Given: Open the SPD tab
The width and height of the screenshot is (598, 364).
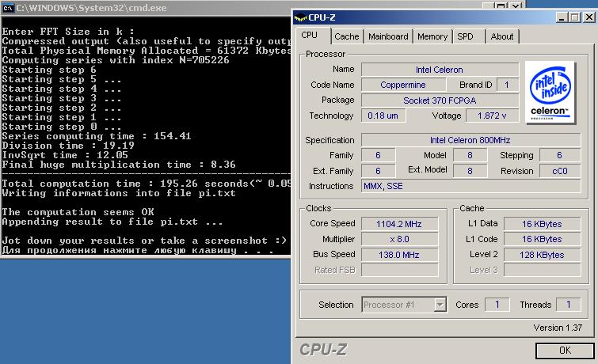Looking at the screenshot, I should (465, 36).
